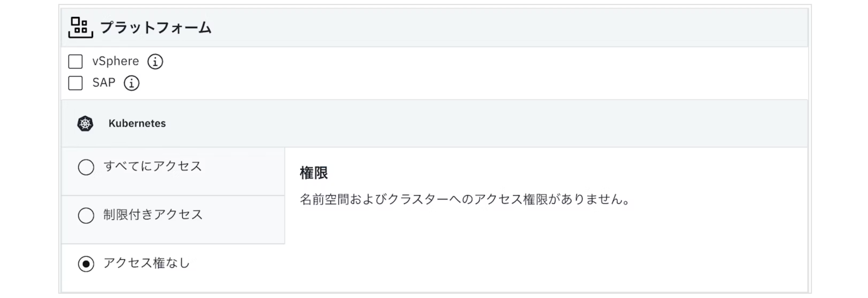
Task: Click the vSphere label text
Action: click(116, 61)
